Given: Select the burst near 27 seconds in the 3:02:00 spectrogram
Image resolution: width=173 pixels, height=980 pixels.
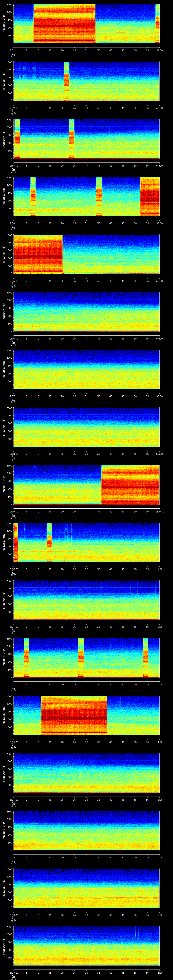Looking at the screenshot, I should (x=81, y=657).
